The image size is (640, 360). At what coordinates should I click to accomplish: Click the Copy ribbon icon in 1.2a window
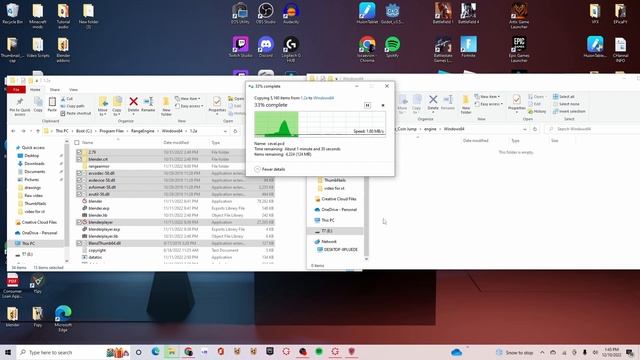point(38,104)
